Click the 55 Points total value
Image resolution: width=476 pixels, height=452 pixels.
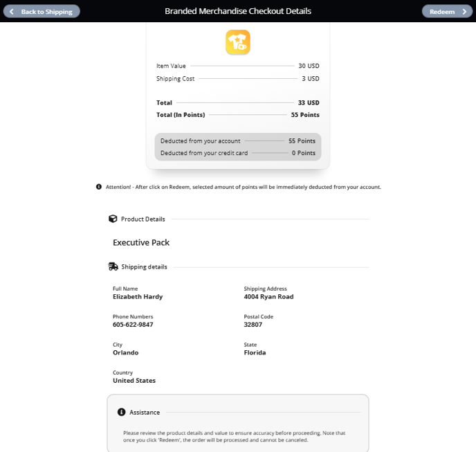305,115
